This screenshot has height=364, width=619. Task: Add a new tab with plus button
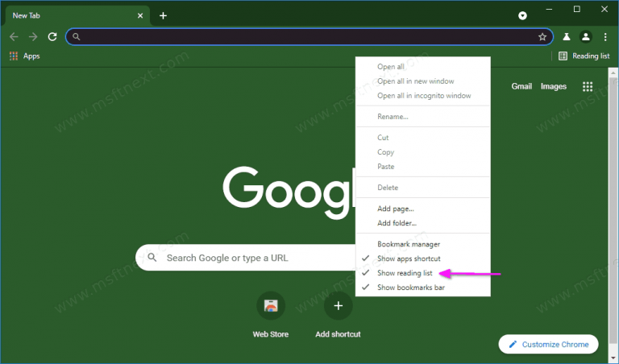pyautogui.click(x=163, y=16)
